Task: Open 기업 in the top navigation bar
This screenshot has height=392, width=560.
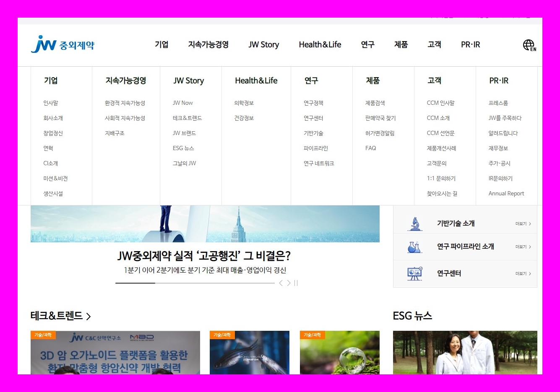Action: 161,44
